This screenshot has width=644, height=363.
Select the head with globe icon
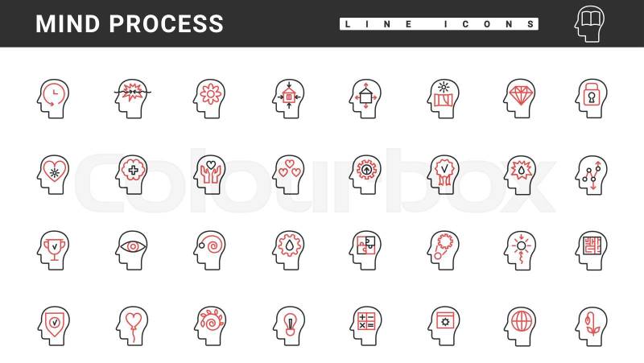pos(520,327)
